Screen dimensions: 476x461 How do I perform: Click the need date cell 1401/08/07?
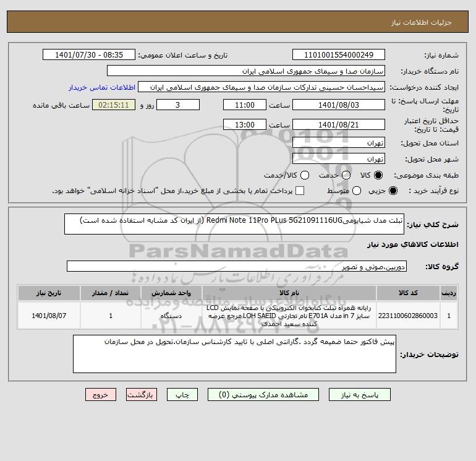tap(49, 316)
